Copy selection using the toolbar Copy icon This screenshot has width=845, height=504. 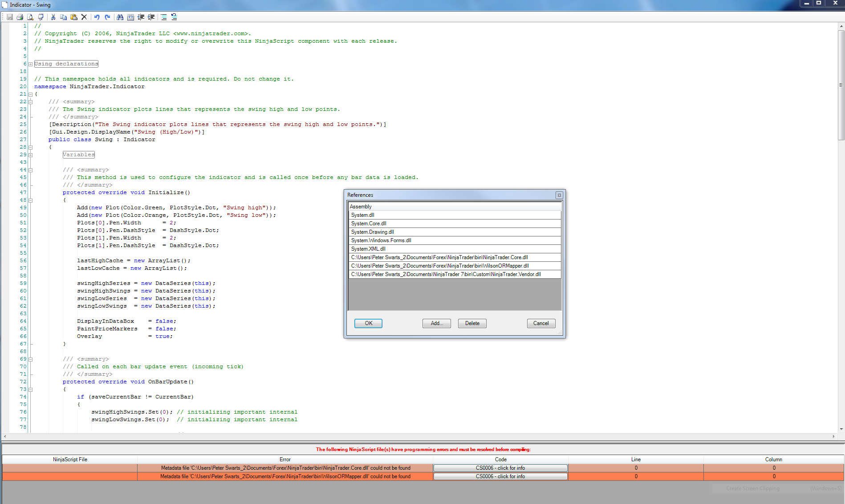coord(63,17)
